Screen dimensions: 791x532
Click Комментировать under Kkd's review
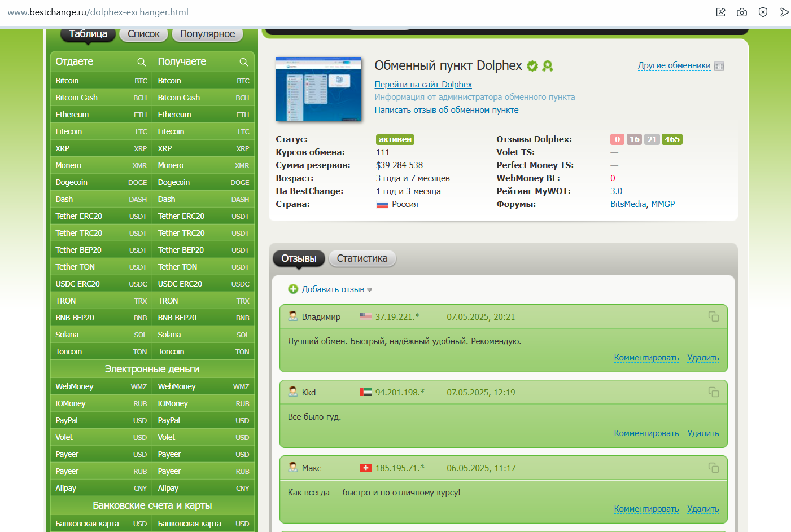click(646, 433)
